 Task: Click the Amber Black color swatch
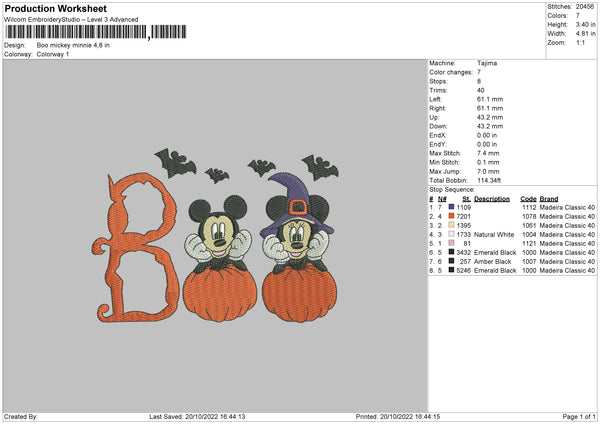[x=451, y=261]
